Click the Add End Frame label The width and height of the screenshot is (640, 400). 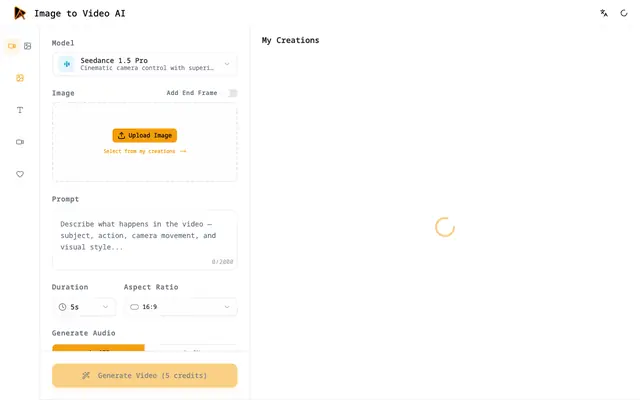191,93
